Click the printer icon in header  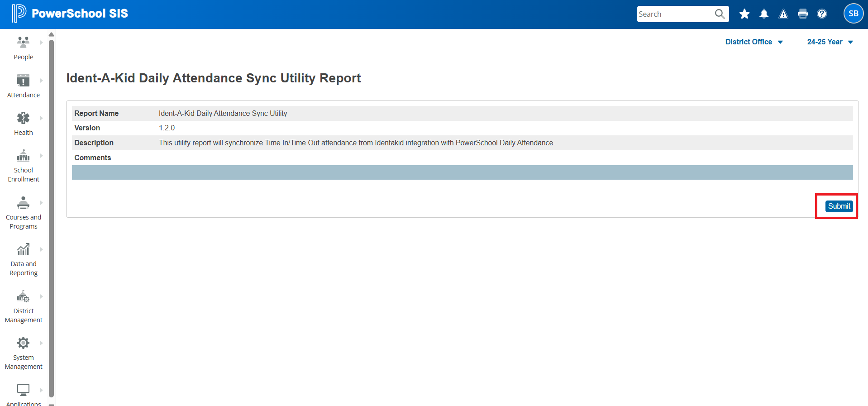[803, 14]
